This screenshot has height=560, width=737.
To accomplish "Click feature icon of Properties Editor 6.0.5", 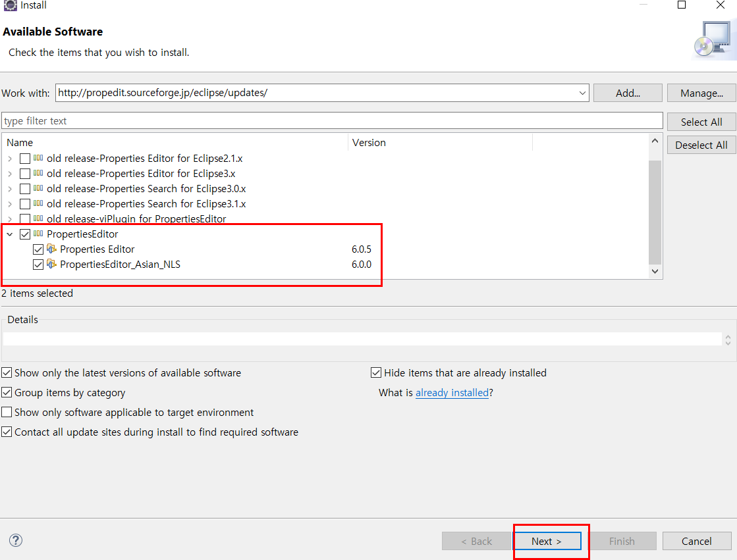I will (x=52, y=249).
